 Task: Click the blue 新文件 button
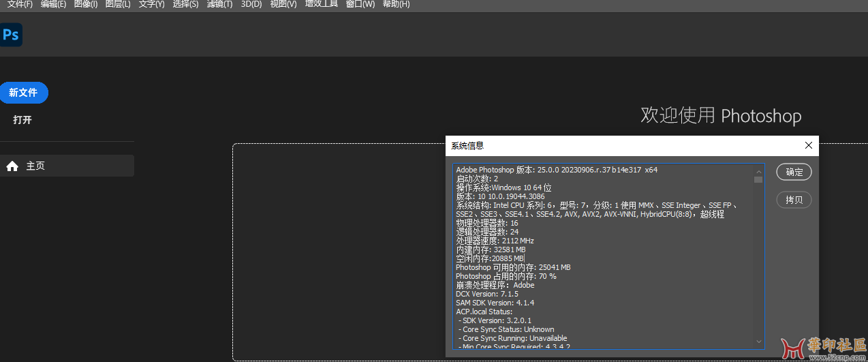click(23, 93)
